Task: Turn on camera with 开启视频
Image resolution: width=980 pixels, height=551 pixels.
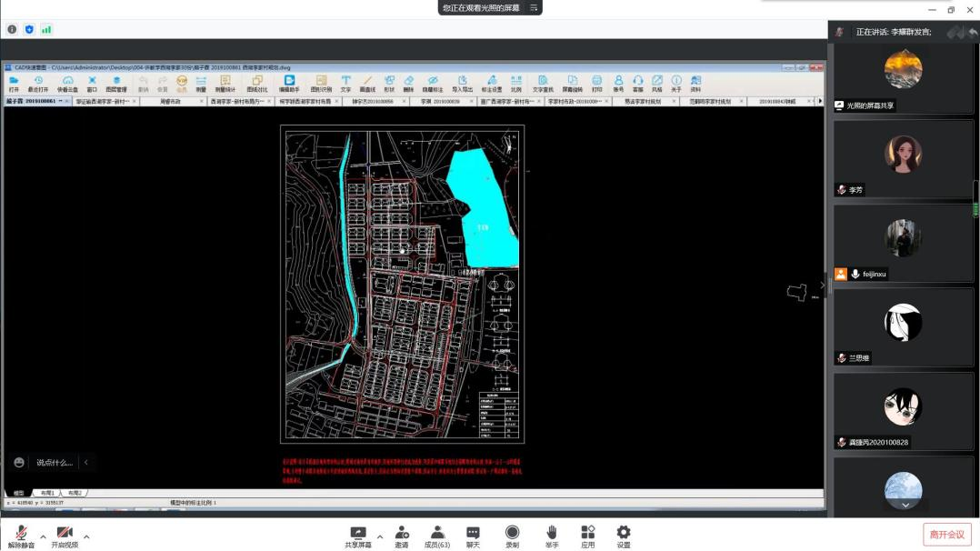Action: (x=65, y=536)
